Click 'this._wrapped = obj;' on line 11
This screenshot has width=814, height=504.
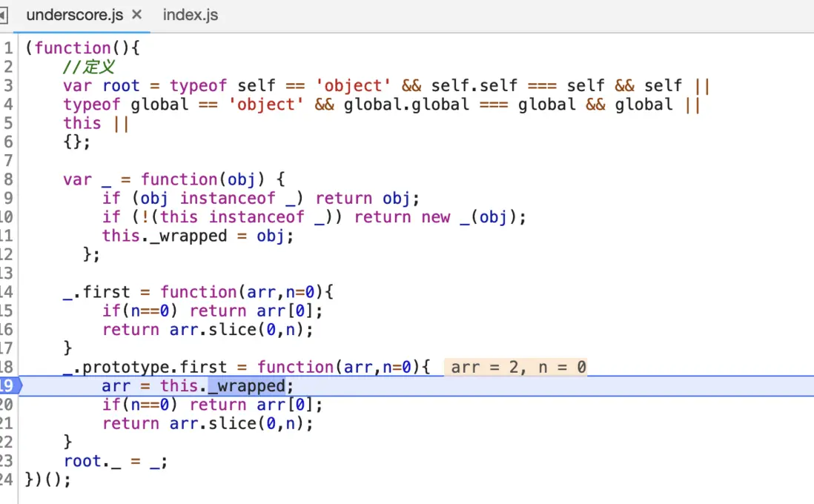tap(198, 236)
